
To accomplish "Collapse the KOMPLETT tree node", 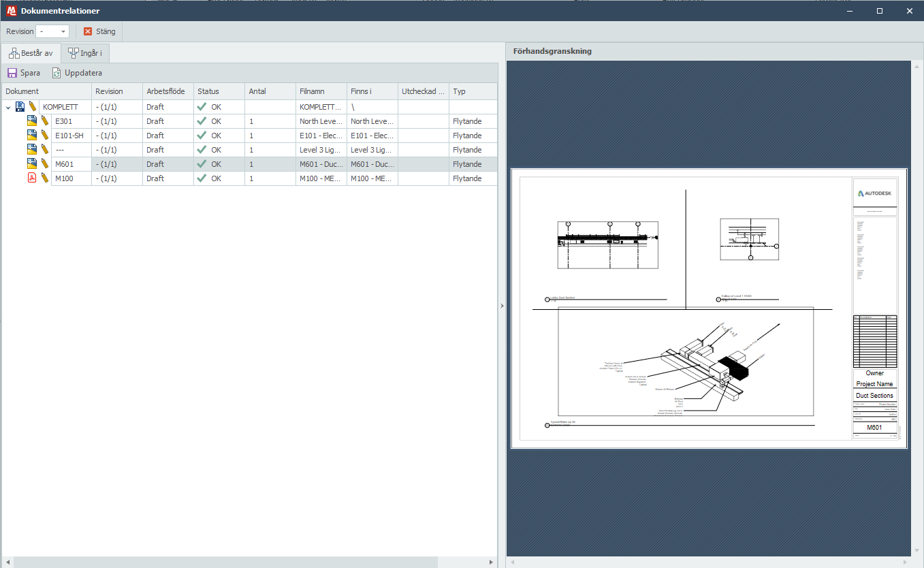I will click(8, 108).
